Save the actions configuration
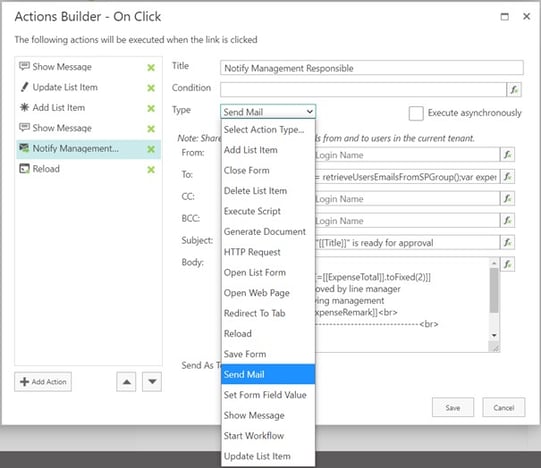The height and width of the screenshot is (468, 541). (x=453, y=408)
